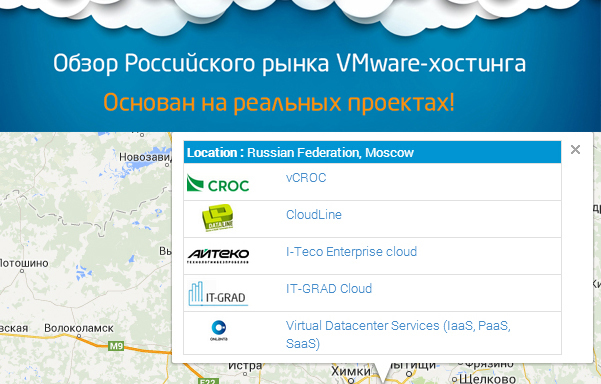601x384 pixels.
Task: Click the Новозавидовский label on the map
Action: click(x=145, y=157)
